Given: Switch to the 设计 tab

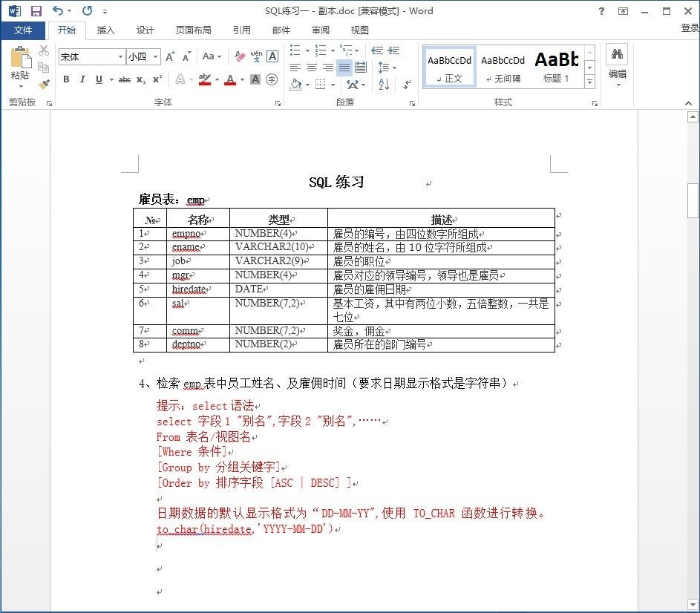Looking at the screenshot, I should [x=145, y=30].
